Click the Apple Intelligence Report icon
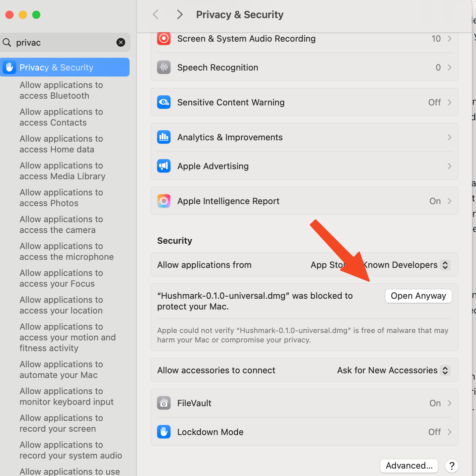The width and height of the screenshot is (476, 476). [x=164, y=201]
